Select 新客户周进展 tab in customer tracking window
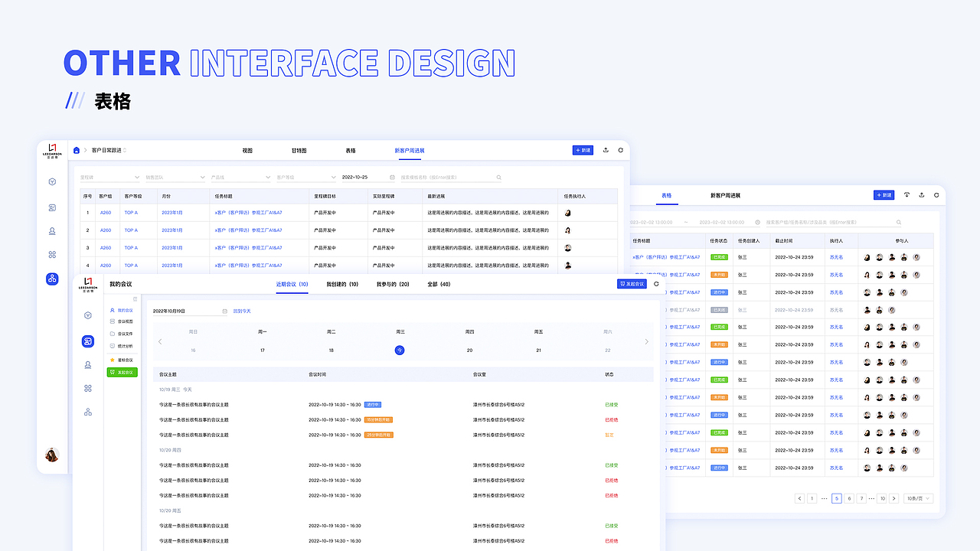Image resolution: width=980 pixels, height=551 pixels. (x=410, y=151)
